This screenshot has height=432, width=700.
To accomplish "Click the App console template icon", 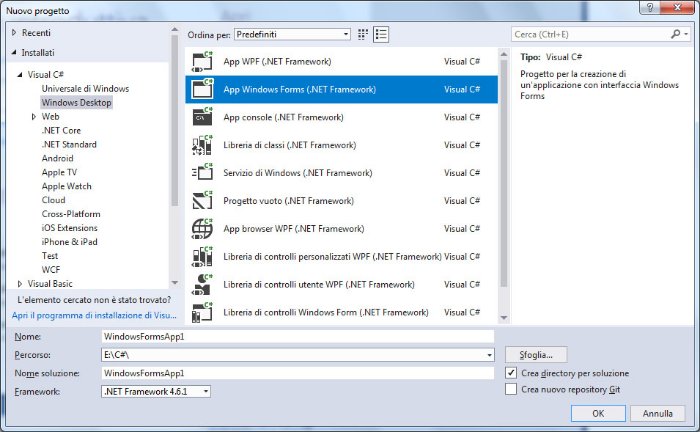I will (202, 117).
